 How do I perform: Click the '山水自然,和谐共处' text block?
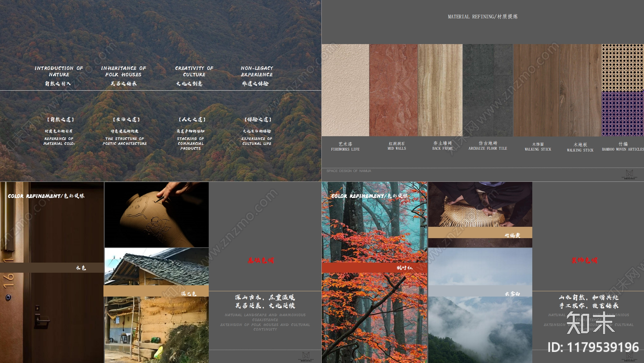click(589, 301)
